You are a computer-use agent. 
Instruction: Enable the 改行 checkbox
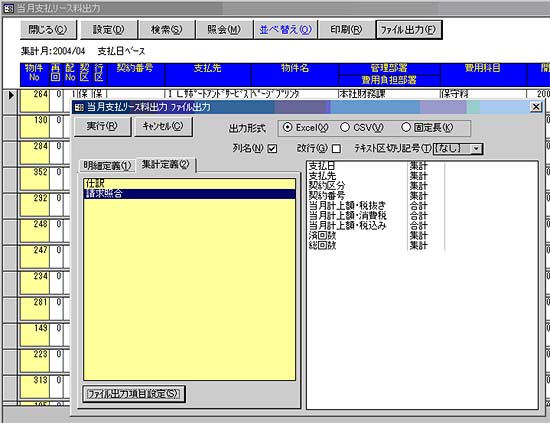pyautogui.click(x=336, y=149)
